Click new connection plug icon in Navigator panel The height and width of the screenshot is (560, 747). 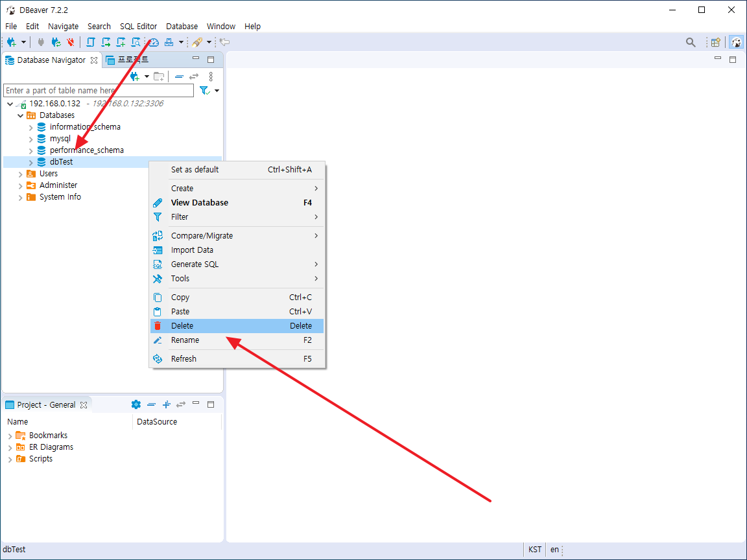tap(135, 76)
